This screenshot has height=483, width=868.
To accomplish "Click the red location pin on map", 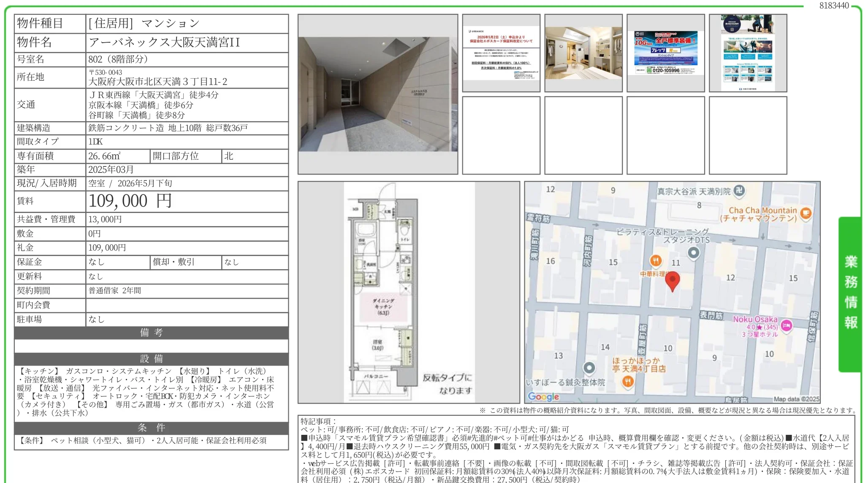I will click(x=672, y=280).
